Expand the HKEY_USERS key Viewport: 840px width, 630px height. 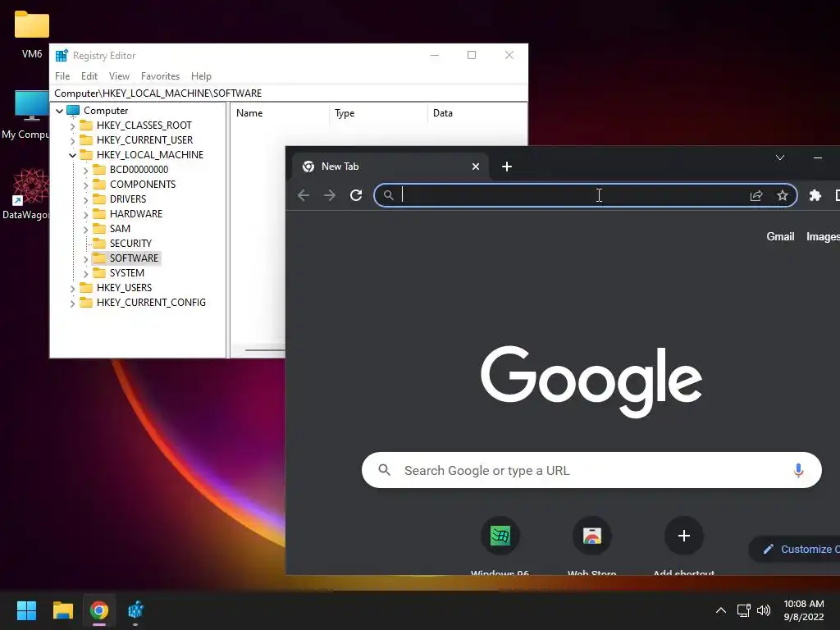coord(72,288)
